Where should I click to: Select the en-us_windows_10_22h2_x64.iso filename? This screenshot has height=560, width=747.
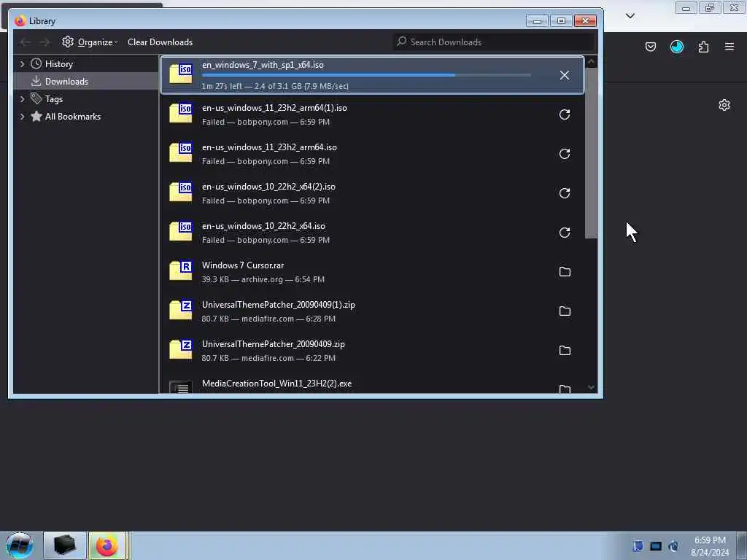pos(263,226)
